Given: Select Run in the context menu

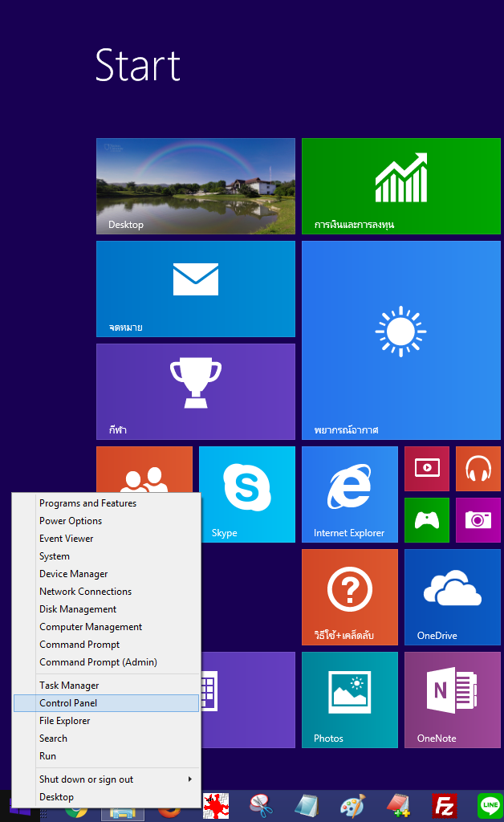Looking at the screenshot, I should (x=107, y=756).
